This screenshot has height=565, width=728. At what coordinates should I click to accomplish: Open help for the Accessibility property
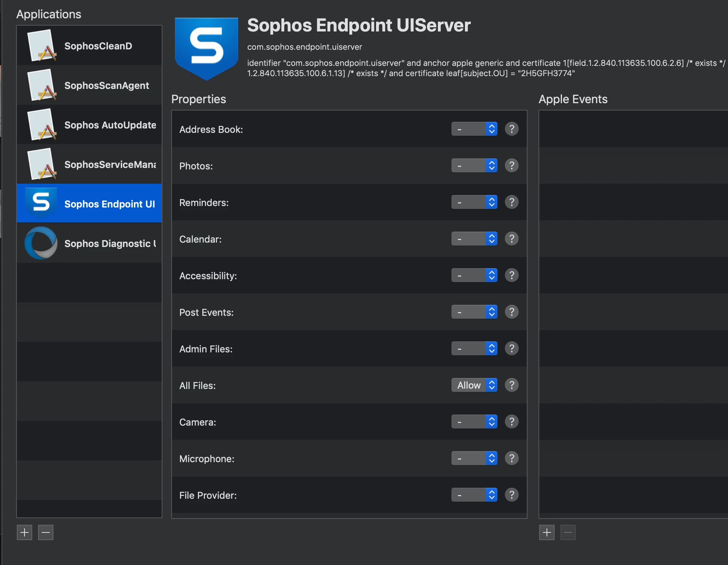pyautogui.click(x=511, y=275)
